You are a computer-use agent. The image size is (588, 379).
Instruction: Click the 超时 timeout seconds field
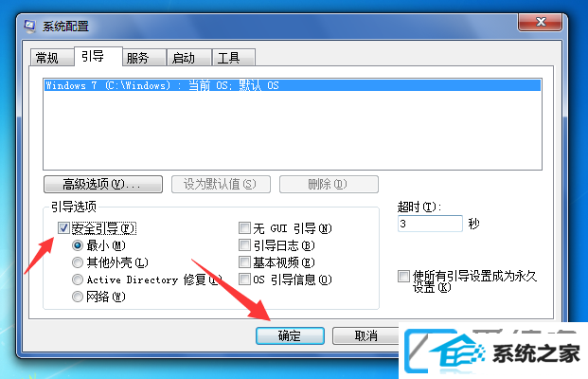click(x=430, y=224)
